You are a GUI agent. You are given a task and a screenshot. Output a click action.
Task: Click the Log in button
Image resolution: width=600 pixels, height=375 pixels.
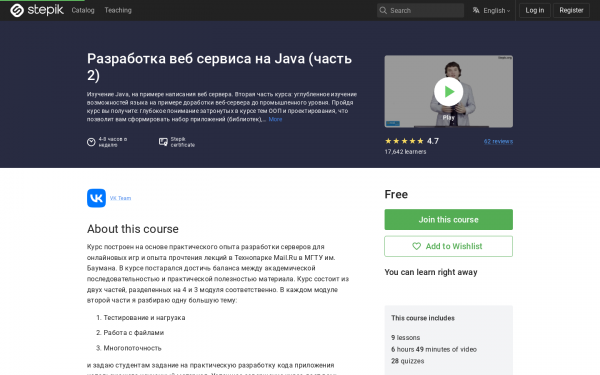(x=535, y=10)
